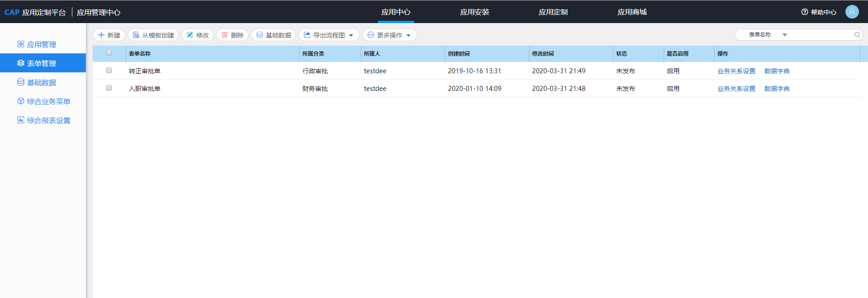Click the 导出流程图 export icon
Viewport: 868px width, 298px height.
(307, 35)
